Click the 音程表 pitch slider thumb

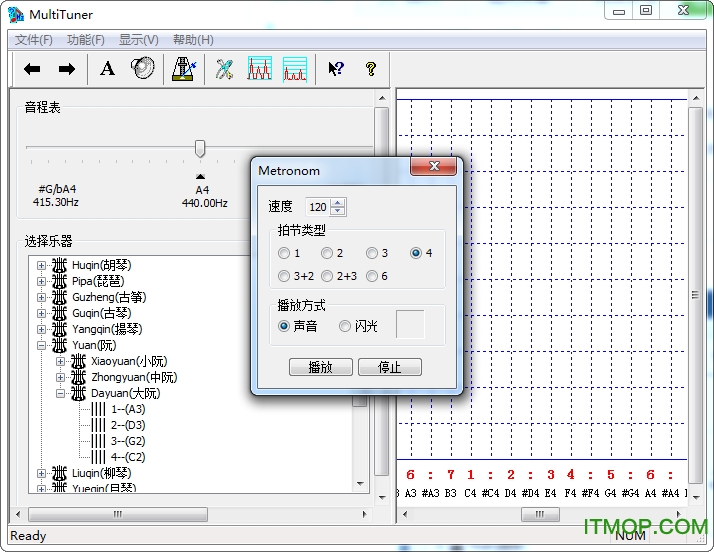[x=199, y=149]
